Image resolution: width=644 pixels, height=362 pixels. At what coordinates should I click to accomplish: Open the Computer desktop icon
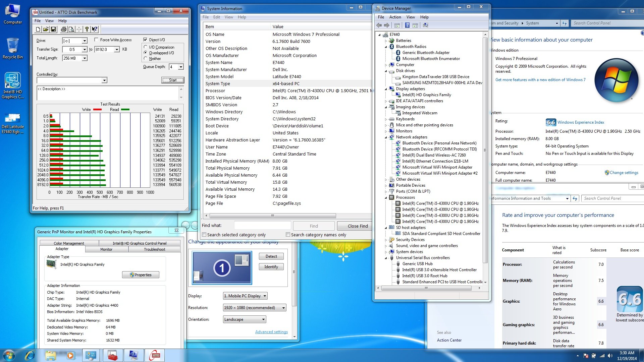pyautogui.click(x=13, y=14)
